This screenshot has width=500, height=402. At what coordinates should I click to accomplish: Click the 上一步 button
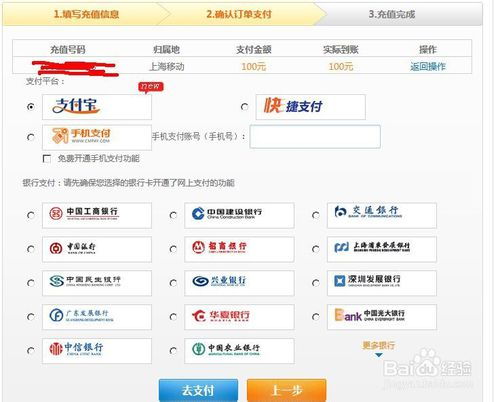tap(286, 390)
